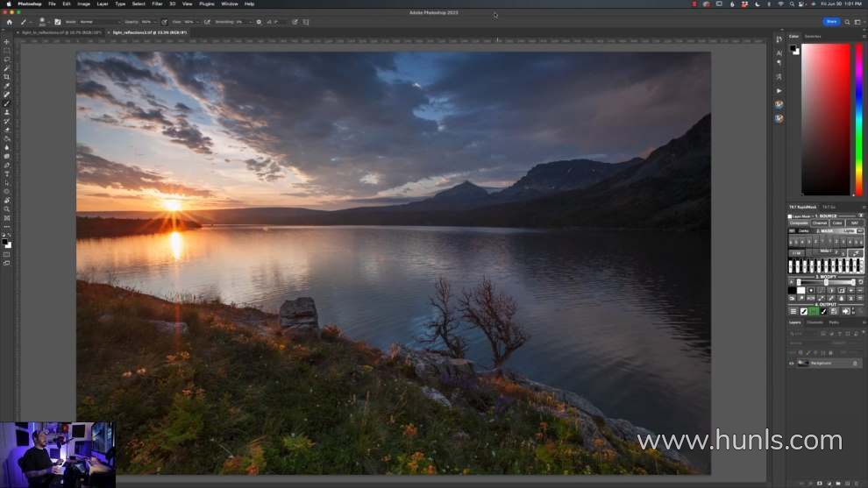The image size is (868, 488).
Task: Click the middle handle of the Modify slider
Action: (x=826, y=282)
